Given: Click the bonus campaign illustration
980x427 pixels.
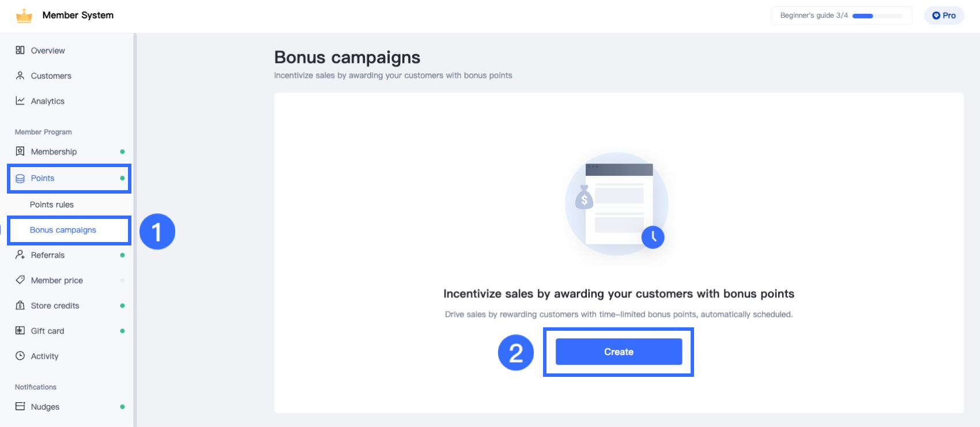Looking at the screenshot, I should tap(618, 205).
